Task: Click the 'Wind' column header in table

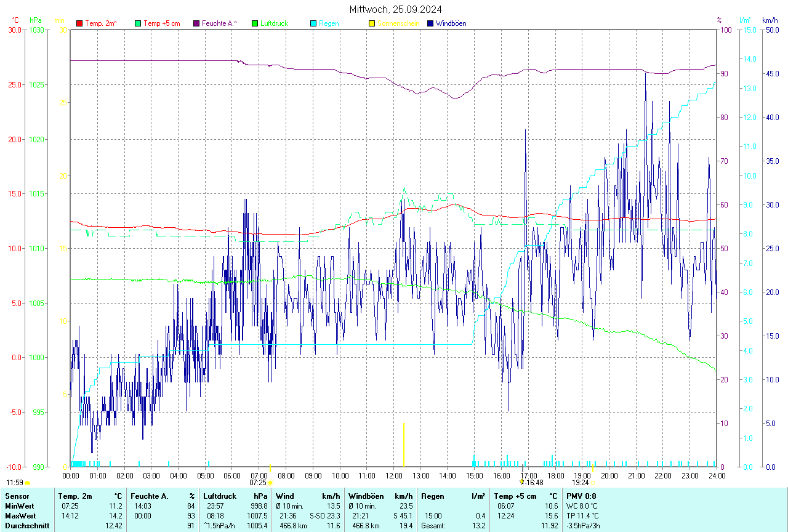Action: tap(284, 496)
